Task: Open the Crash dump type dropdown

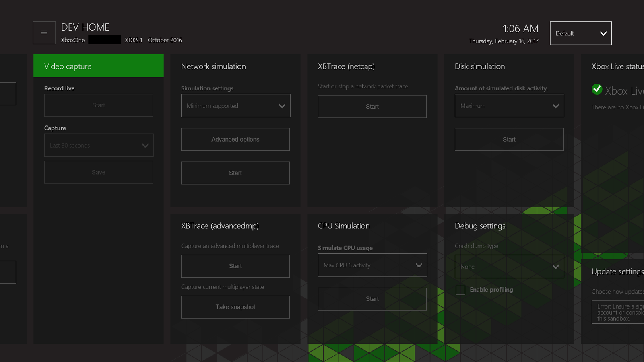Action: click(509, 266)
